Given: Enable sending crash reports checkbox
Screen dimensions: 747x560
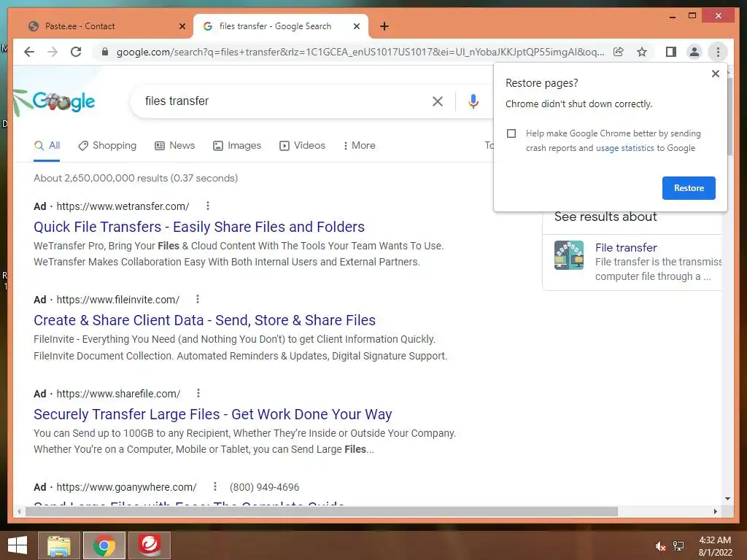Looking at the screenshot, I should tap(511, 133).
